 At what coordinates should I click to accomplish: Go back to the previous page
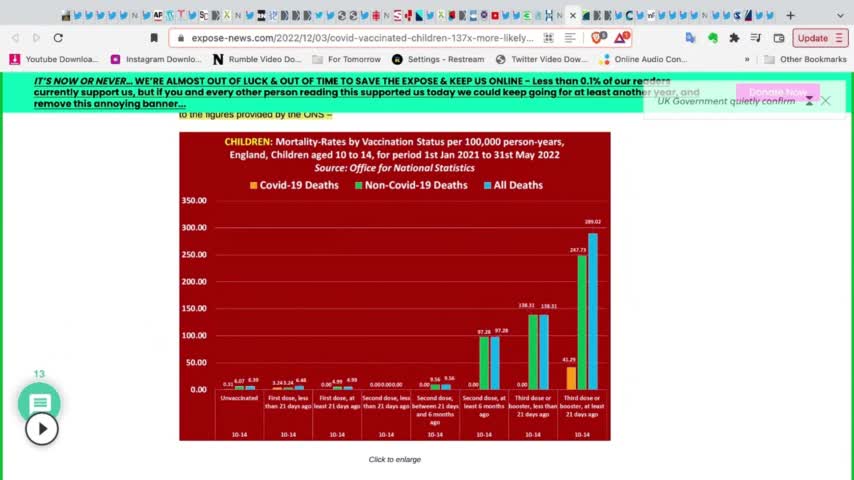15,38
